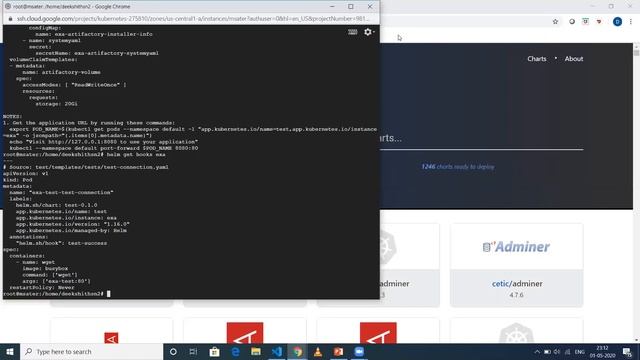Switch to Google Chrome on taskbar
640x360 pixels.
[298, 351]
